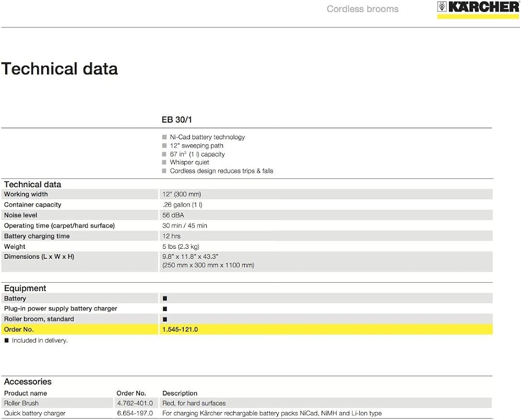Click the 'Battery charging time' label
Image resolution: width=522 pixels, height=420 pixels.
point(37,236)
